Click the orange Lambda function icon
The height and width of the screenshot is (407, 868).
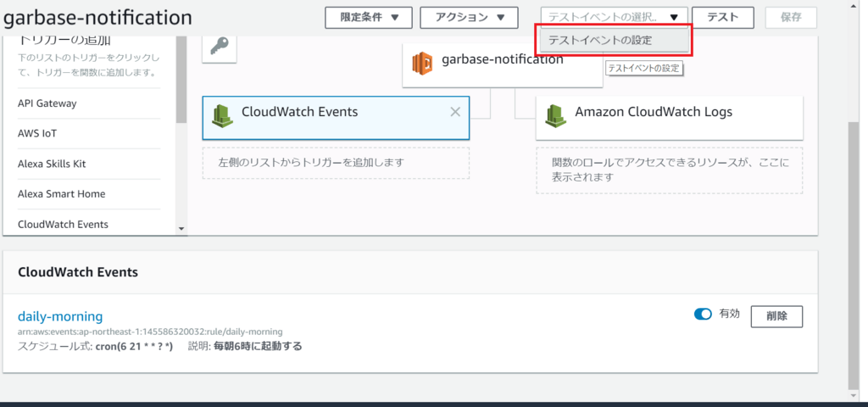tap(421, 62)
